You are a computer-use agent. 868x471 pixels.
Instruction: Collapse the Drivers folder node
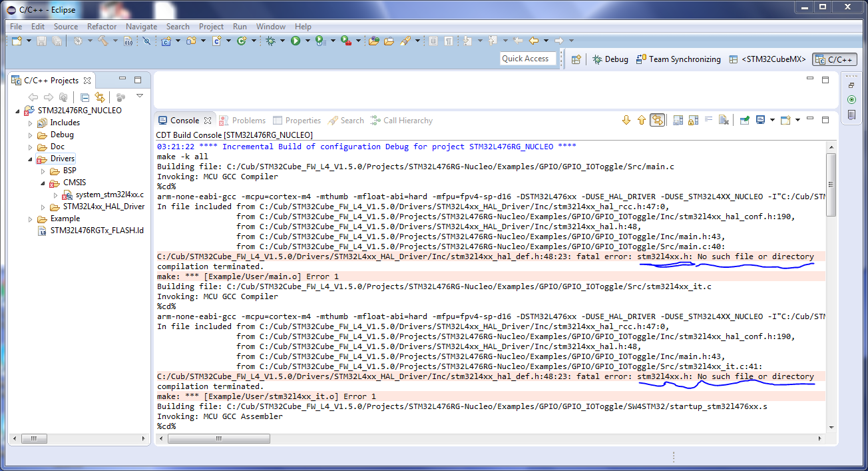tap(30, 159)
